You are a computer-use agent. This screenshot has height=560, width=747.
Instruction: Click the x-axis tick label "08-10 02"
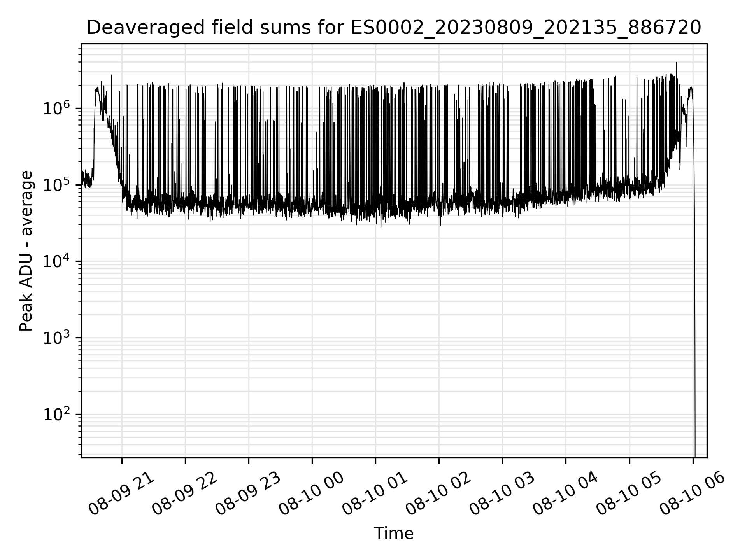[438, 493]
